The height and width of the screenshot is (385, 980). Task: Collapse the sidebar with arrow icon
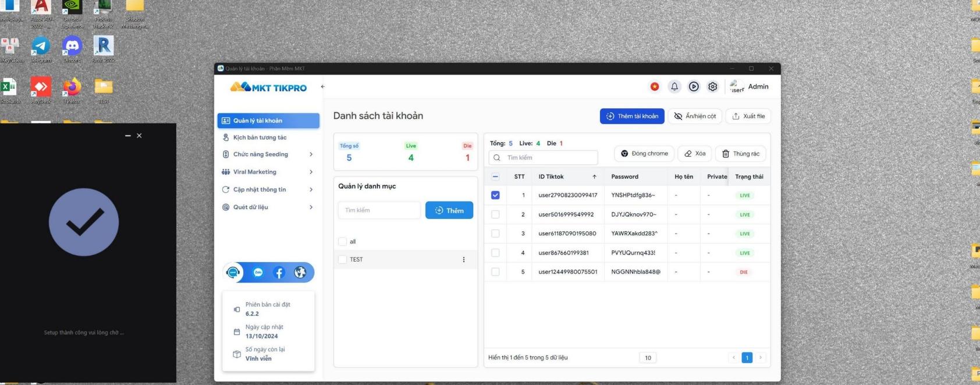click(x=322, y=87)
